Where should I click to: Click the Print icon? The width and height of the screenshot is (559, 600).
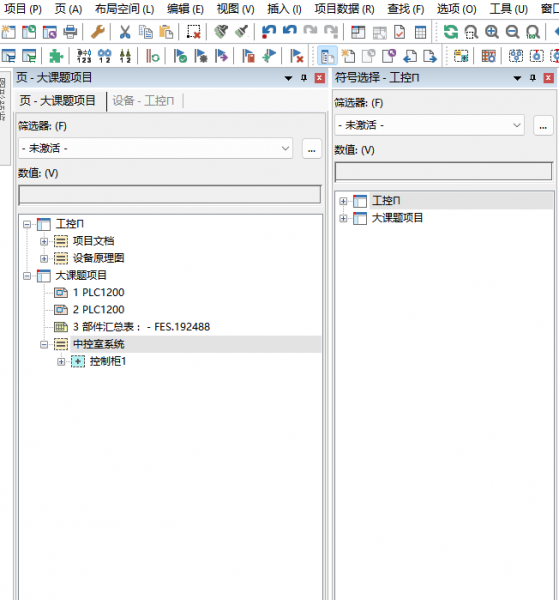pyautogui.click(x=70, y=32)
